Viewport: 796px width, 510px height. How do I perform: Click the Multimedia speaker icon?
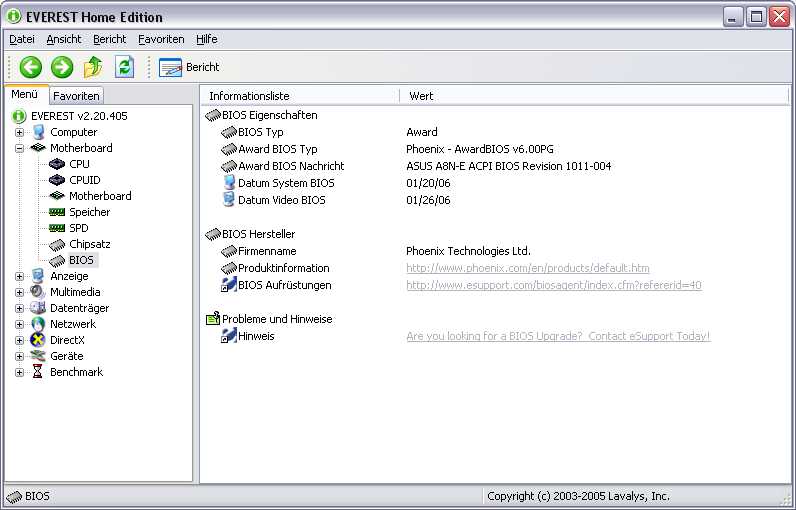(x=38, y=292)
